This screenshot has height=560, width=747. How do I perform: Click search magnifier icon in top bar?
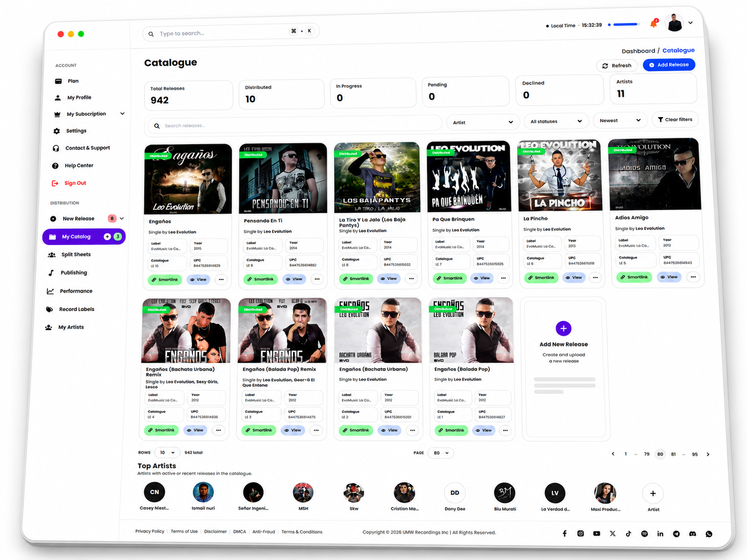pos(151,34)
